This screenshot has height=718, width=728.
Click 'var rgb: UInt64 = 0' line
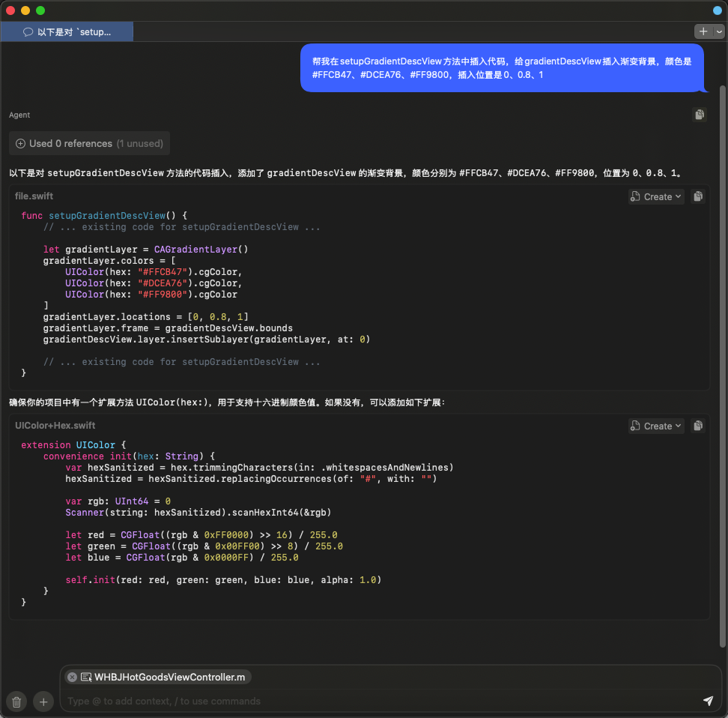pyautogui.click(x=118, y=501)
